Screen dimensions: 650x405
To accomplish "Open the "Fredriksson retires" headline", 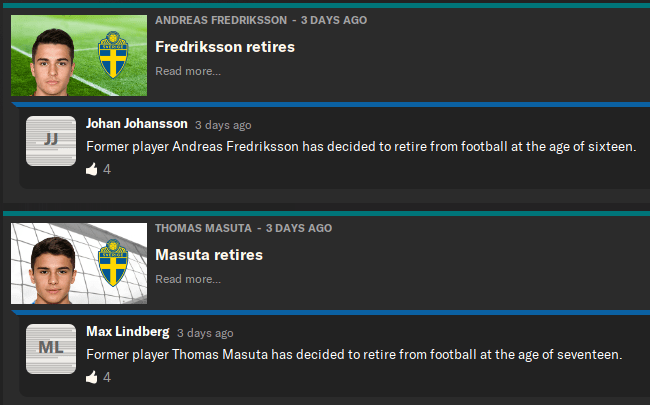I will [225, 47].
